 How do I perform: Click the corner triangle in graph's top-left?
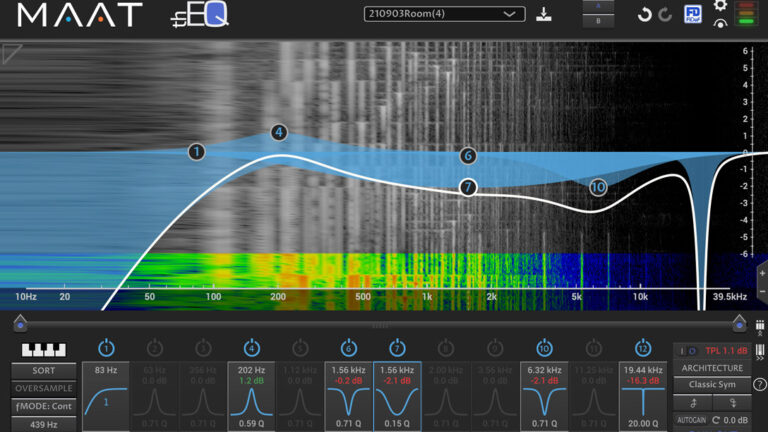[11, 53]
